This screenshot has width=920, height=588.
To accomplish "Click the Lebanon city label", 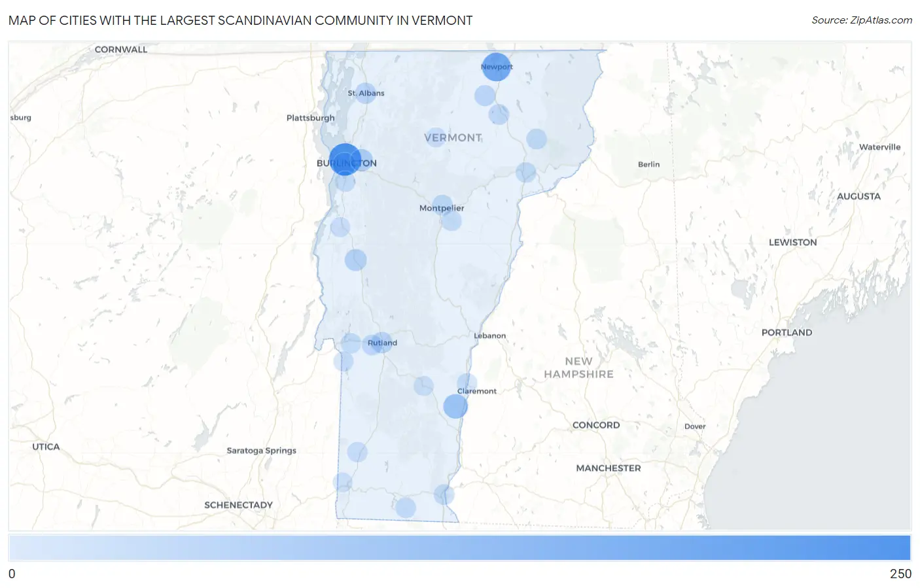I will pos(489,336).
